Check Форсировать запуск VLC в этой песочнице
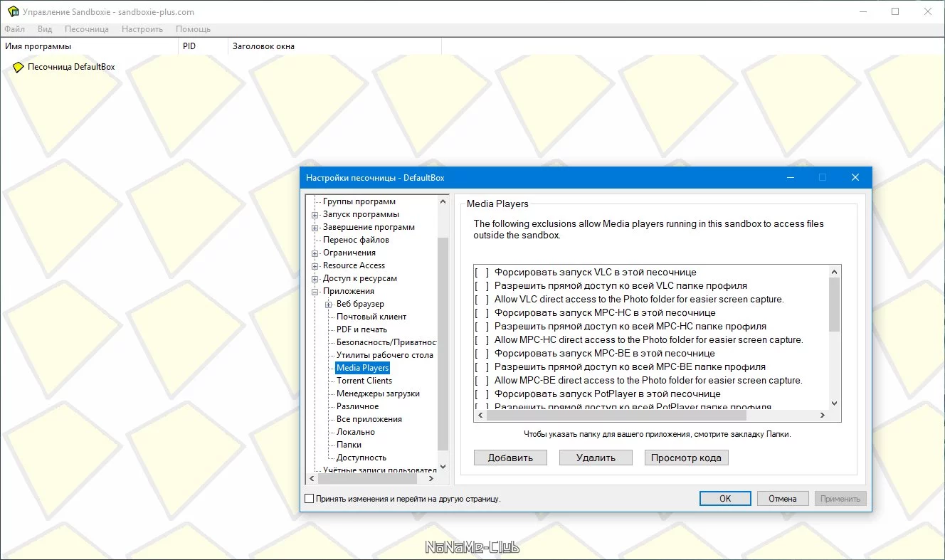945x560 pixels. pyautogui.click(x=482, y=273)
